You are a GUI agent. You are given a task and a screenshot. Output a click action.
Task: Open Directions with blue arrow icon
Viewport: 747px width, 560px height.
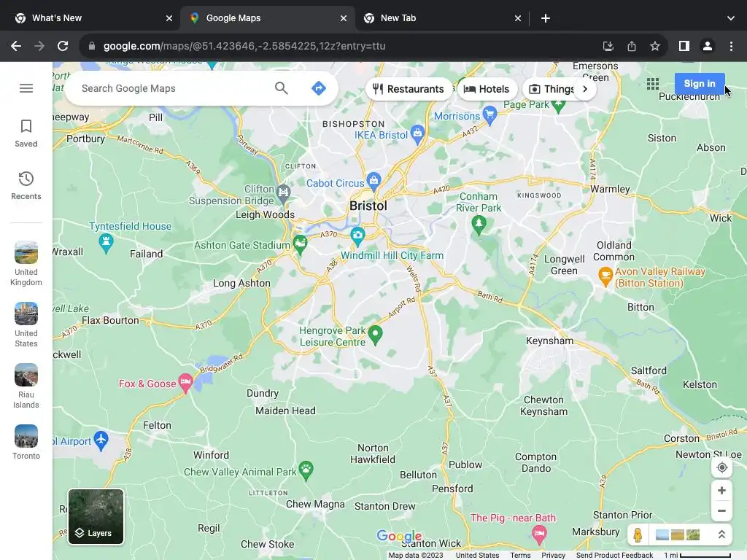[318, 88]
